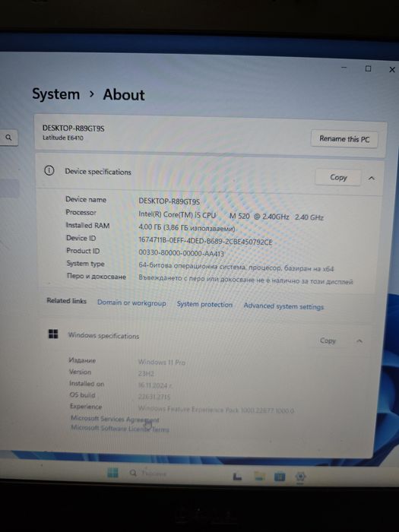Click the Device ID value starting 1674711B
399x532 pixels.
[205, 241]
